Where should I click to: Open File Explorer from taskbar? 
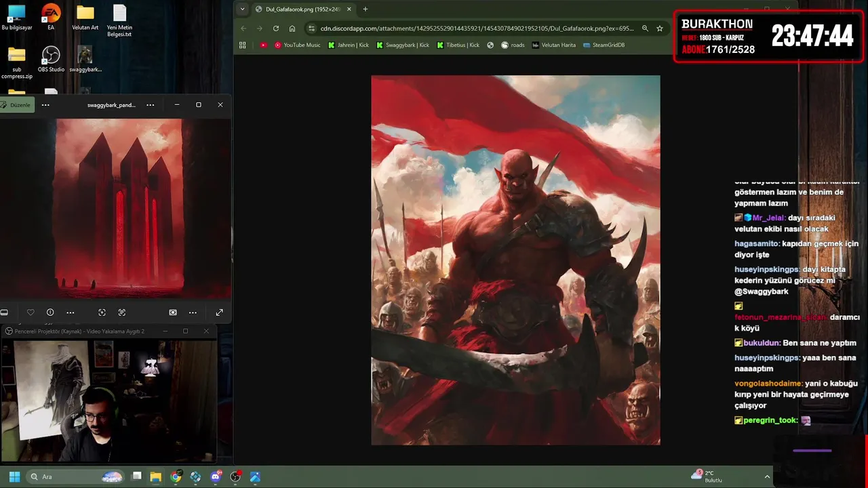(x=155, y=477)
